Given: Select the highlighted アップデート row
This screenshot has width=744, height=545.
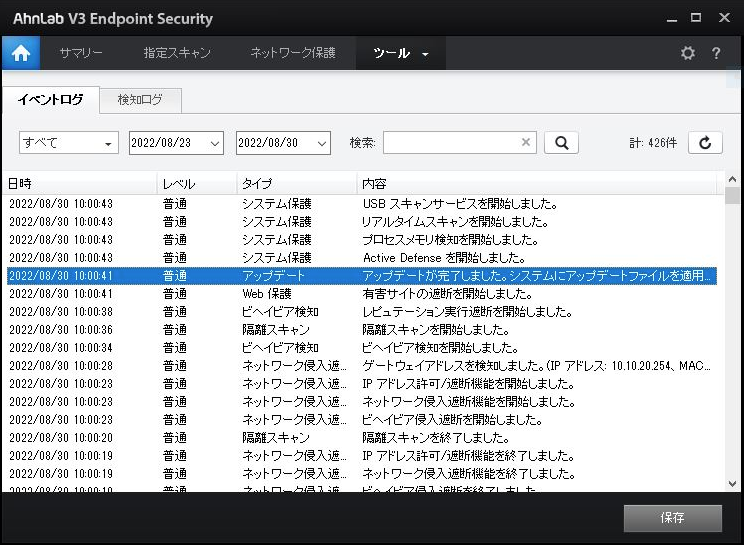Looking at the screenshot, I should pyautogui.click(x=362, y=276).
